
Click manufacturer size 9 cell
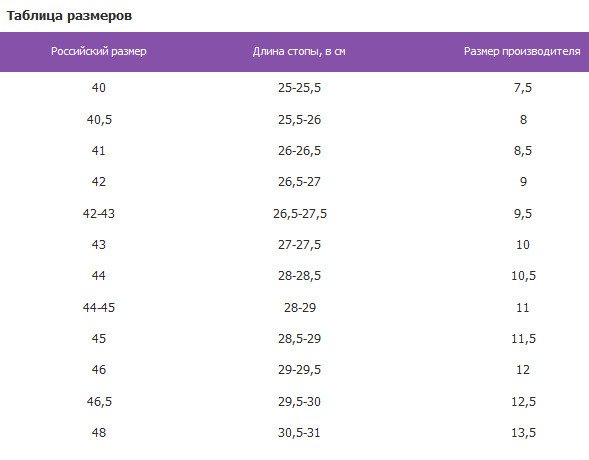[x=523, y=182]
